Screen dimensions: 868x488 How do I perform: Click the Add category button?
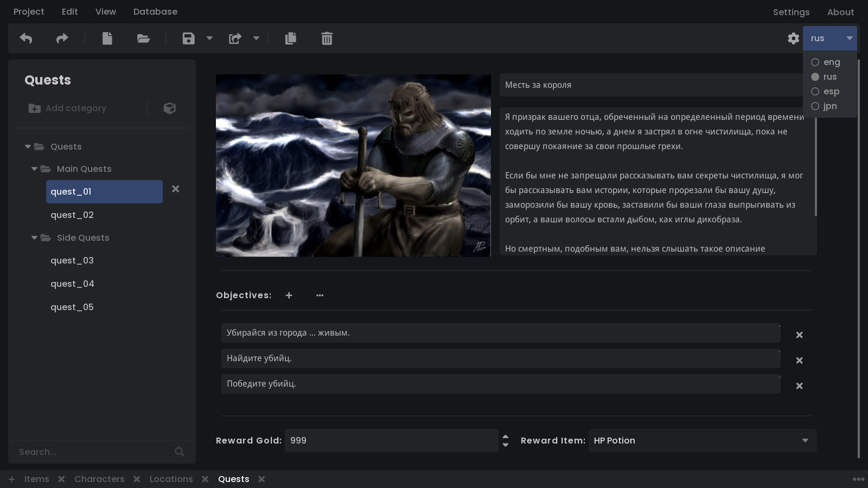pos(67,108)
